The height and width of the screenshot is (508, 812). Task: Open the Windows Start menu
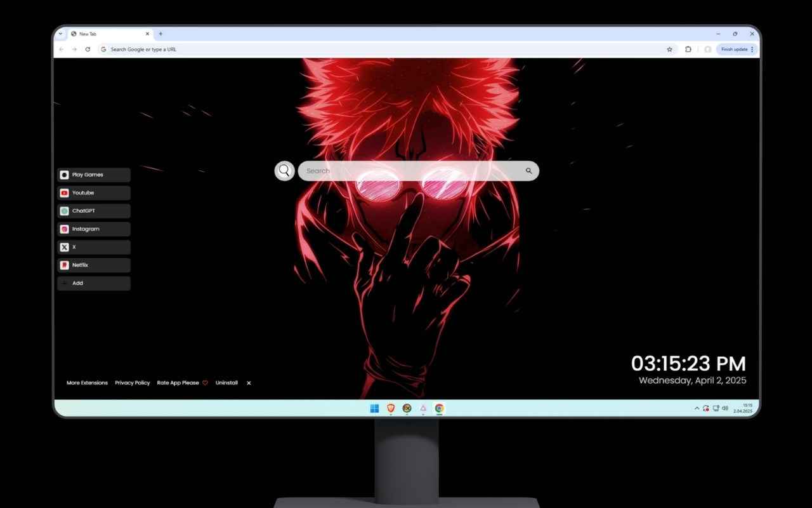(375, 408)
